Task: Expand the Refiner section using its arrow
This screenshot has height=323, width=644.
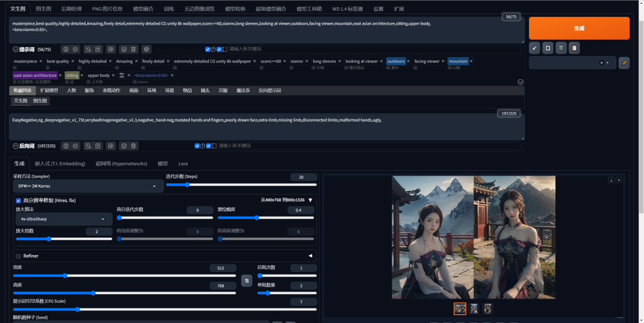Action: pyautogui.click(x=310, y=256)
